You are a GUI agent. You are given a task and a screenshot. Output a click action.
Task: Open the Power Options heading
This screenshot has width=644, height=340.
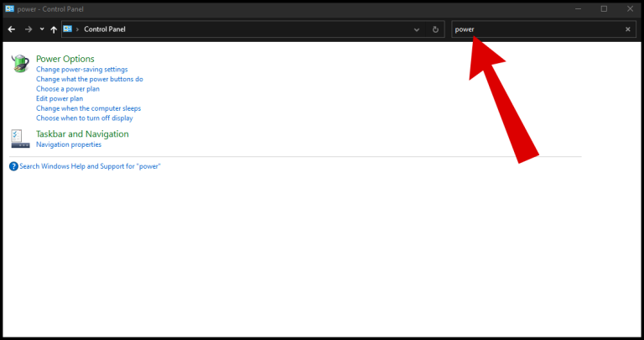point(65,59)
